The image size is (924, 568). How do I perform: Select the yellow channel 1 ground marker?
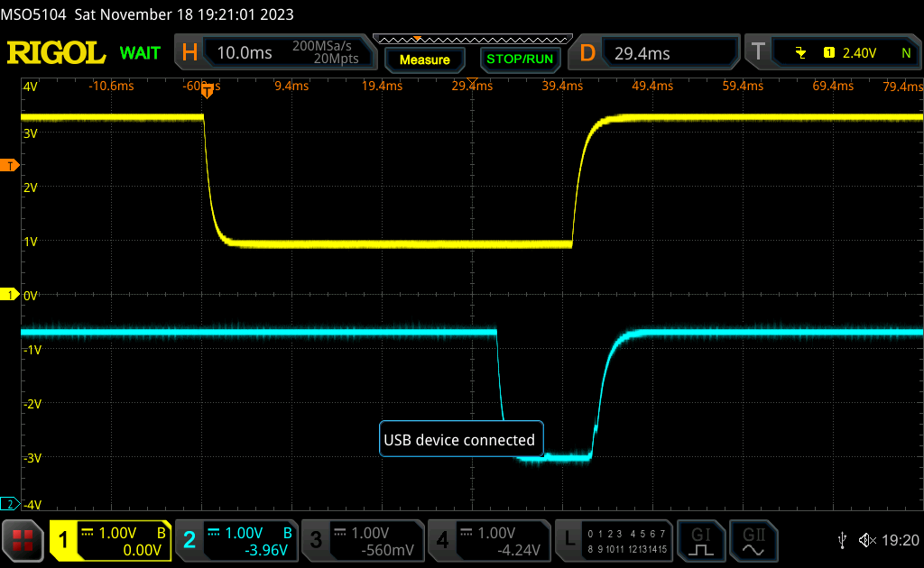click(x=9, y=294)
